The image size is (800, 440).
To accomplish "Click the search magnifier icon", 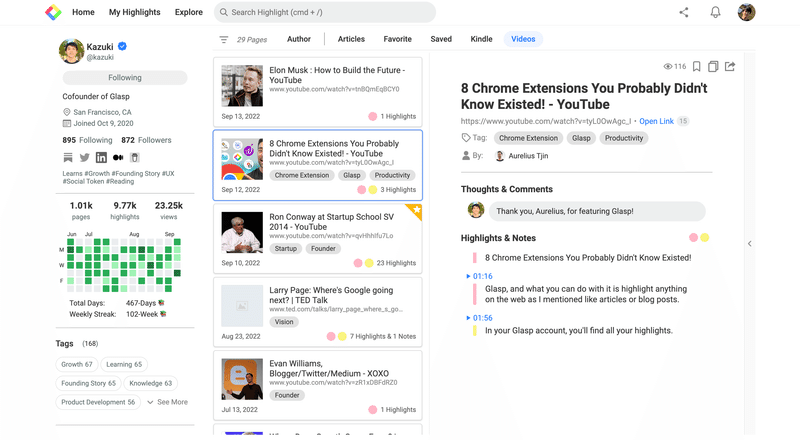I will click(223, 12).
